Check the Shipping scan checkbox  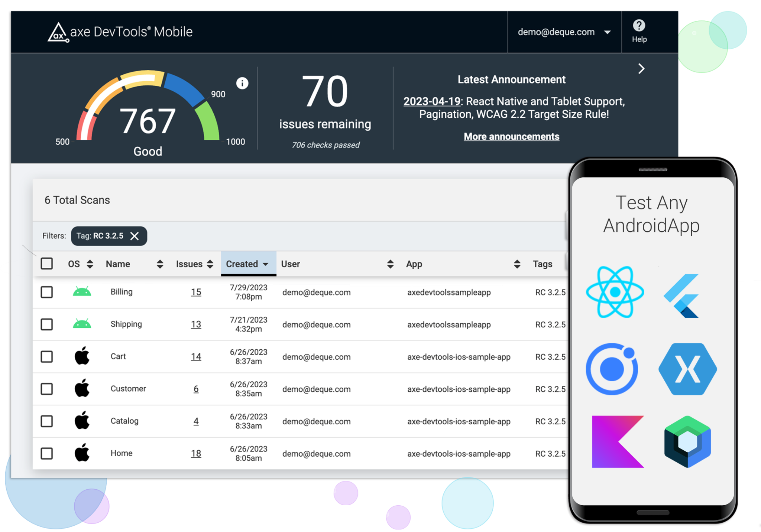point(47,324)
